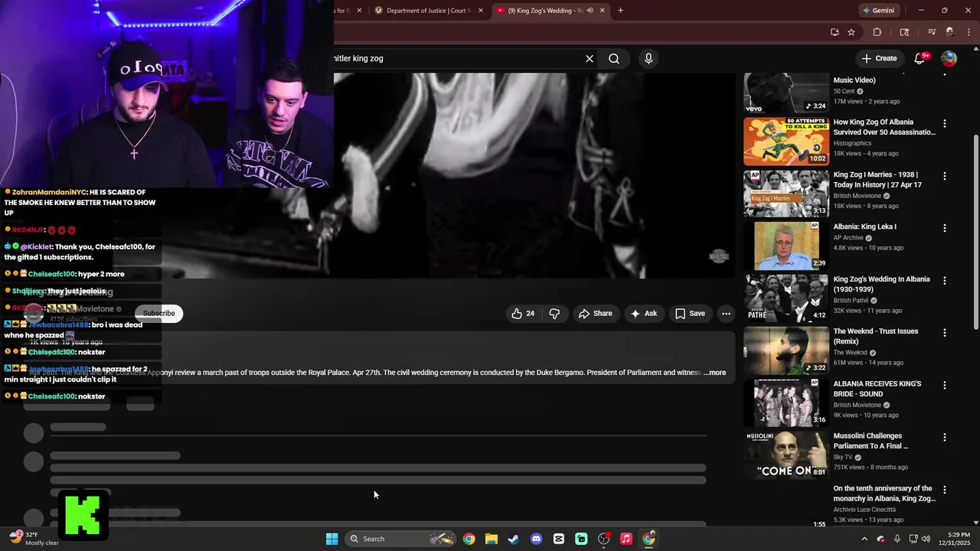This screenshot has height=551, width=980.
Task: Close the Department of Justice tab
Action: coord(481,11)
